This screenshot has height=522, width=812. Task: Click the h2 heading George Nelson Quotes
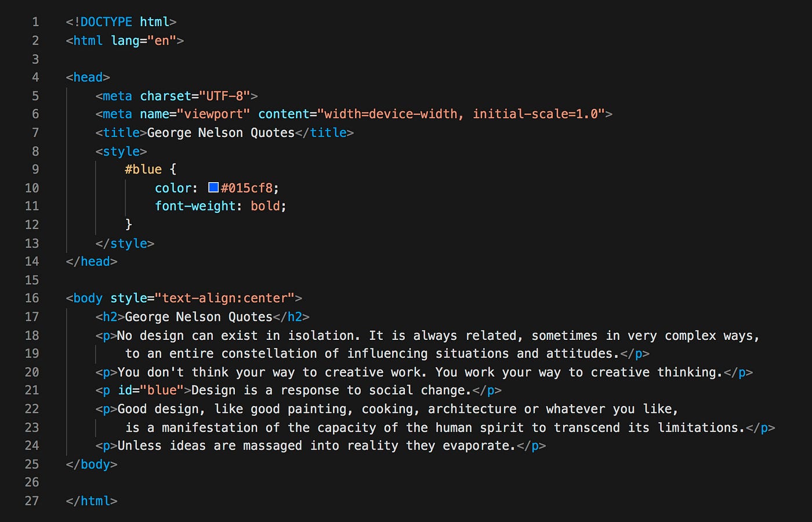pyautogui.click(x=199, y=317)
